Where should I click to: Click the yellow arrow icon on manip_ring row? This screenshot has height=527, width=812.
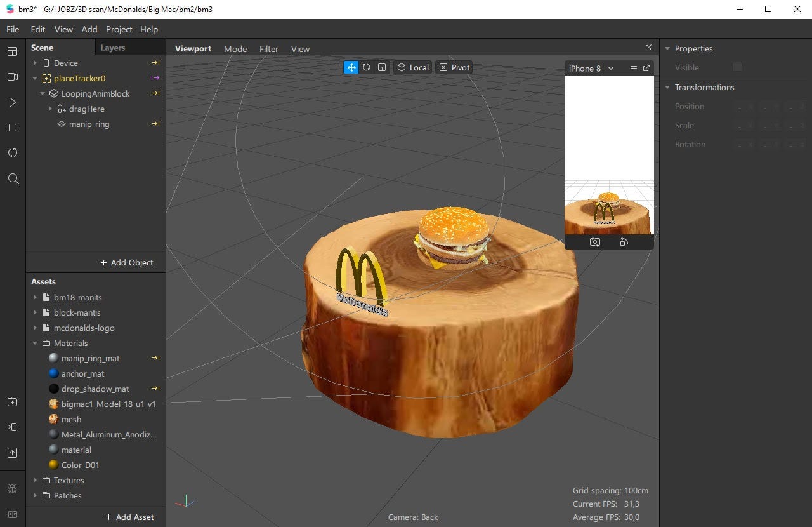(x=155, y=124)
